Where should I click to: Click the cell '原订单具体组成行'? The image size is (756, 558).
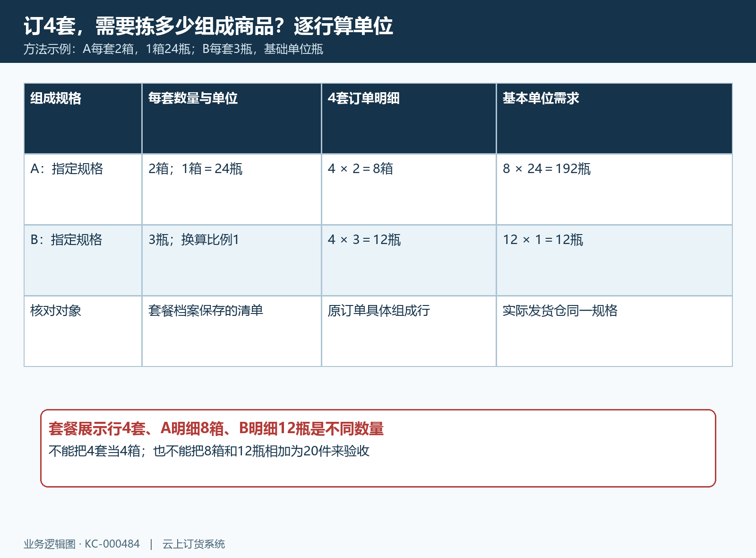coord(409,331)
